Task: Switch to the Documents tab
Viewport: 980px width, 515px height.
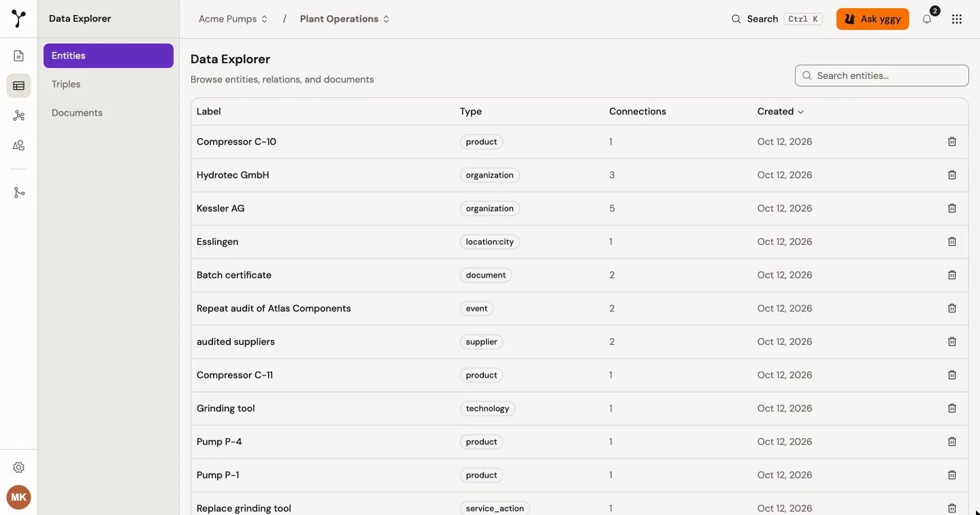Action: [108, 113]
